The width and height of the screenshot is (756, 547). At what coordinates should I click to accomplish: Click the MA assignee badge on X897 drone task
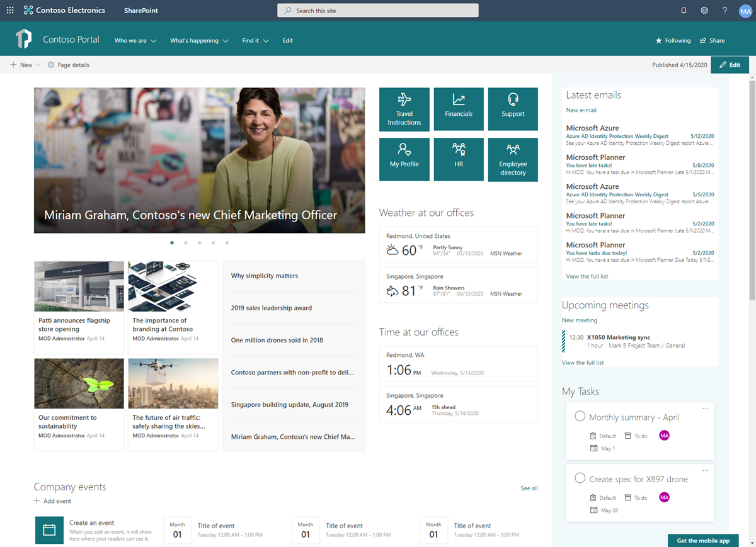(664, 497)
